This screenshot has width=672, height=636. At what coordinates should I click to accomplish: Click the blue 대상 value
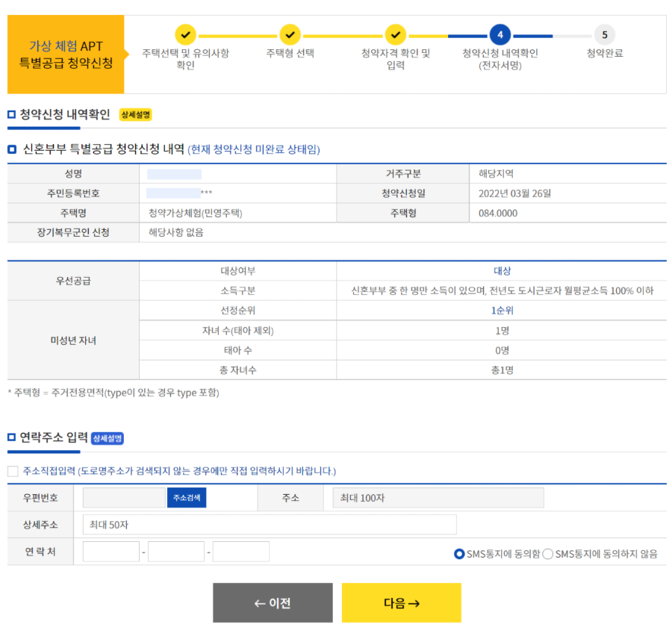(x=502, y=271)
